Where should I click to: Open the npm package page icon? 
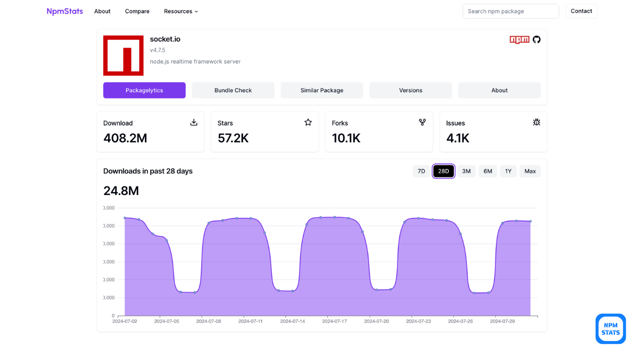pos(519,40)
